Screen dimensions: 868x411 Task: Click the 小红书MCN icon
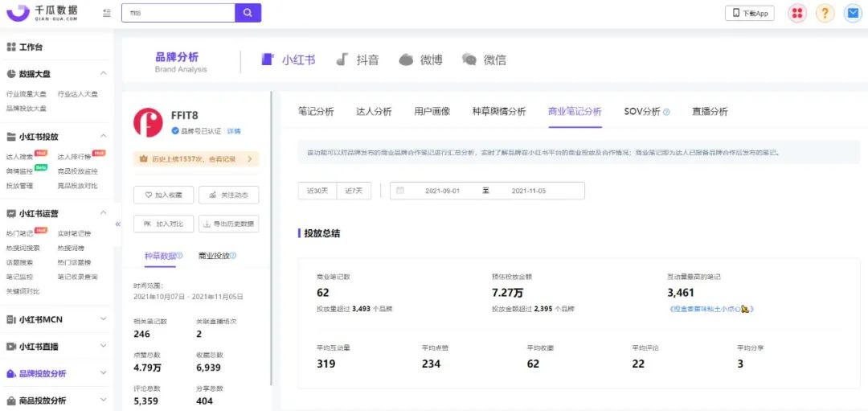pos(11,319)
